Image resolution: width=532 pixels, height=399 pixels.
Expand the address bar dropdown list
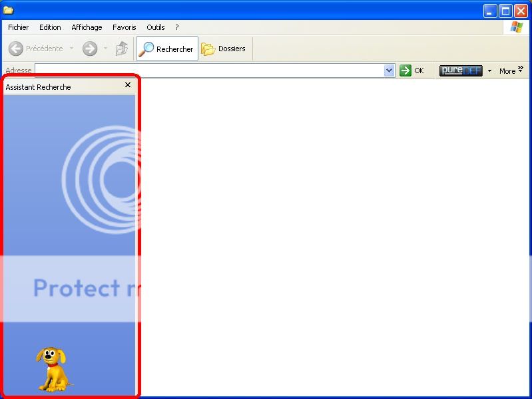pos(389,70)
